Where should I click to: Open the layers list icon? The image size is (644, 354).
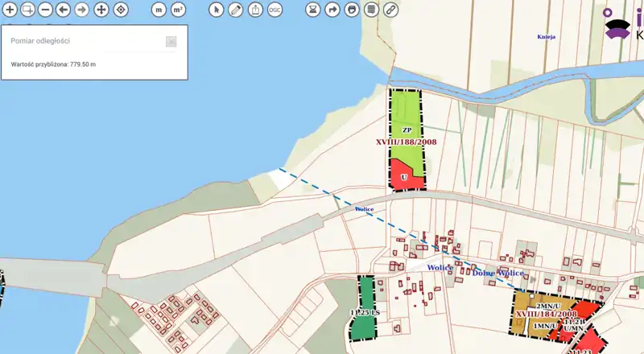coord(371,10)
